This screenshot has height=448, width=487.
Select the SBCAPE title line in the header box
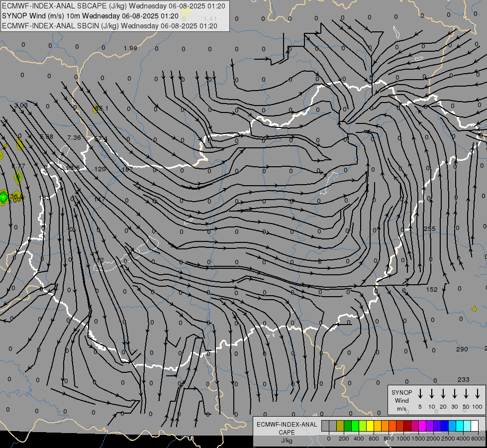point(114,6)
